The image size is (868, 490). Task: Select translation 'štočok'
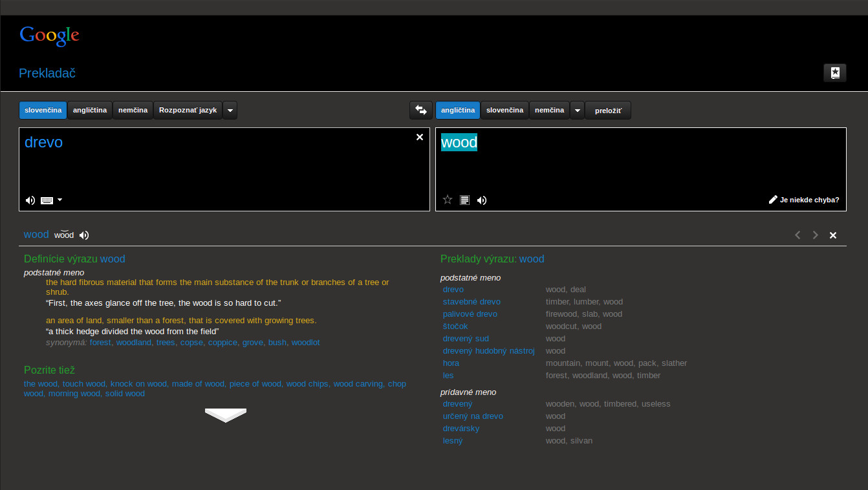(x=455, y=326)
